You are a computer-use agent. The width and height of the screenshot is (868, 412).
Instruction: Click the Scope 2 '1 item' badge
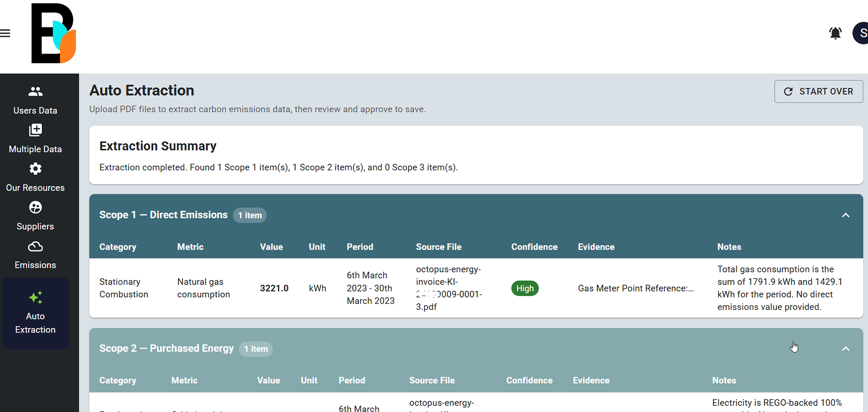pyautogui.click(x=256, y=349)
